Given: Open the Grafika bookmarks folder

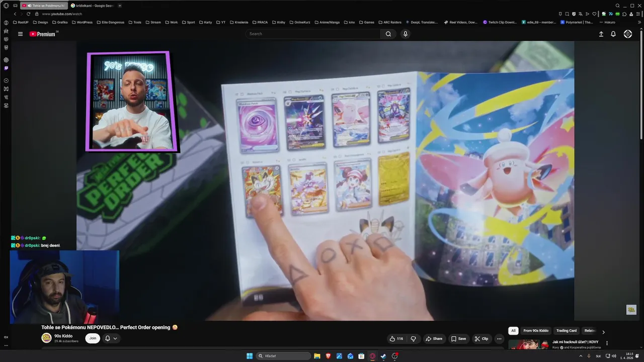Looking at the screenshot, I should click(x=60, y=22).
